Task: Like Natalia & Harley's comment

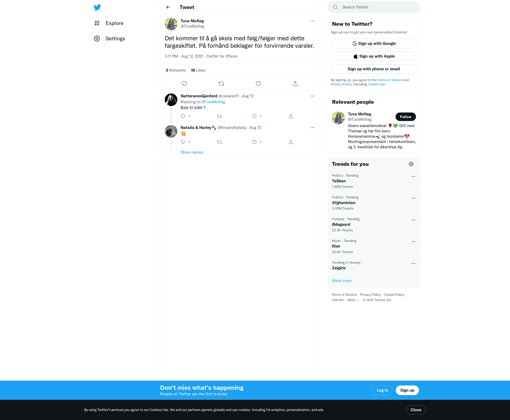Action: coord(254,142)
